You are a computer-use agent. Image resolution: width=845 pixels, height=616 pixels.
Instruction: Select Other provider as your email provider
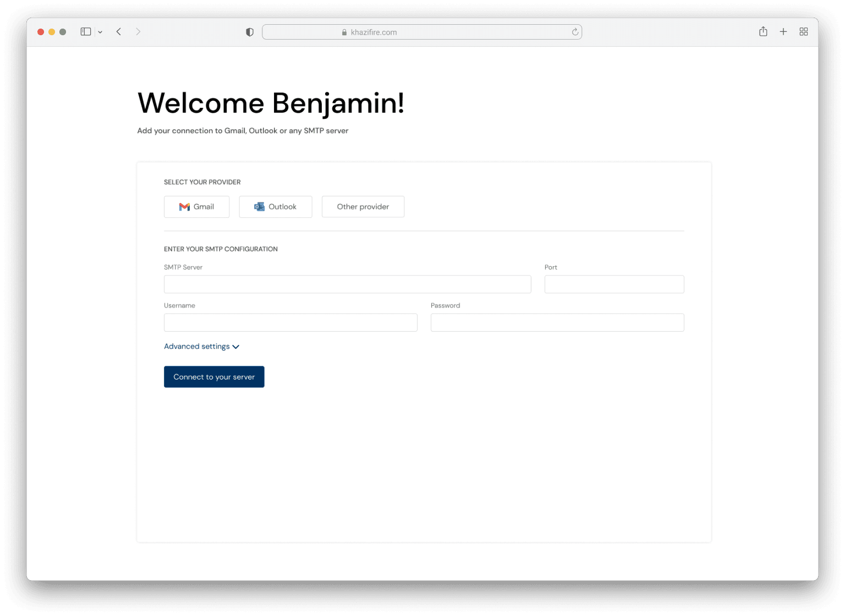tap(363, 207)
